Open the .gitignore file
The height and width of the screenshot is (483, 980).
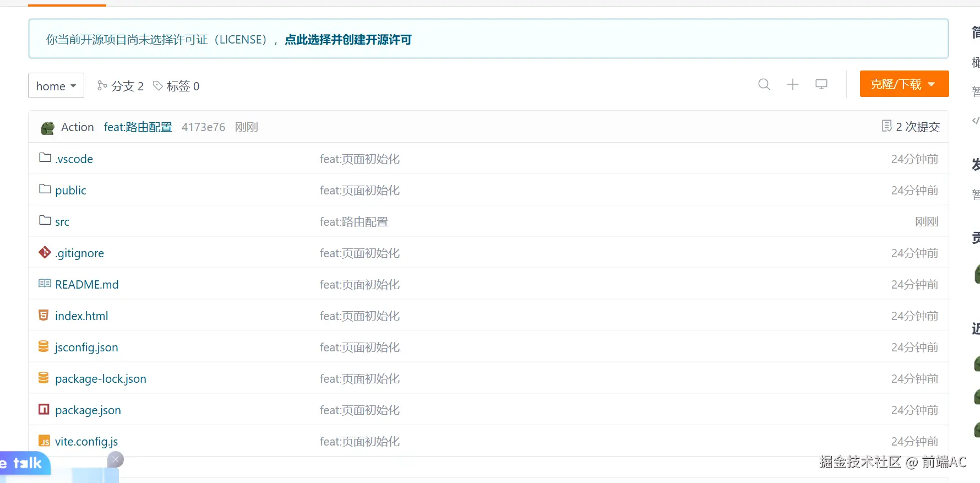pos(79,253)
